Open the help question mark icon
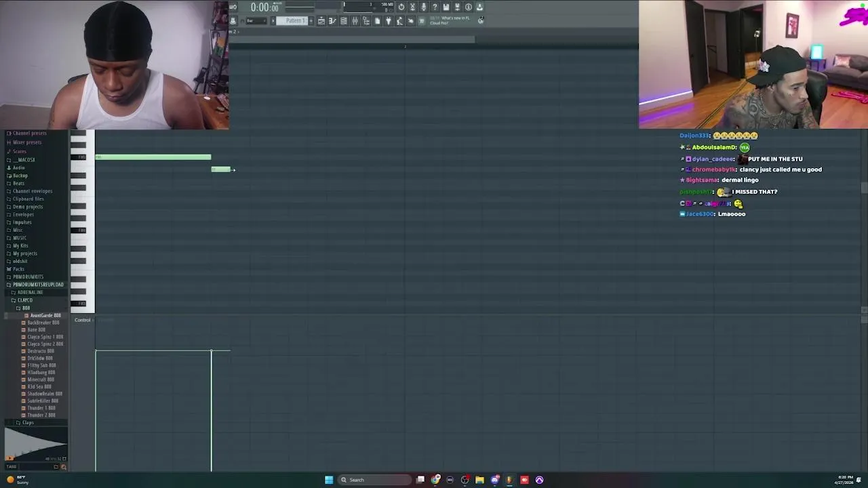This screenshot has height=488, width=868. point(435,7)
